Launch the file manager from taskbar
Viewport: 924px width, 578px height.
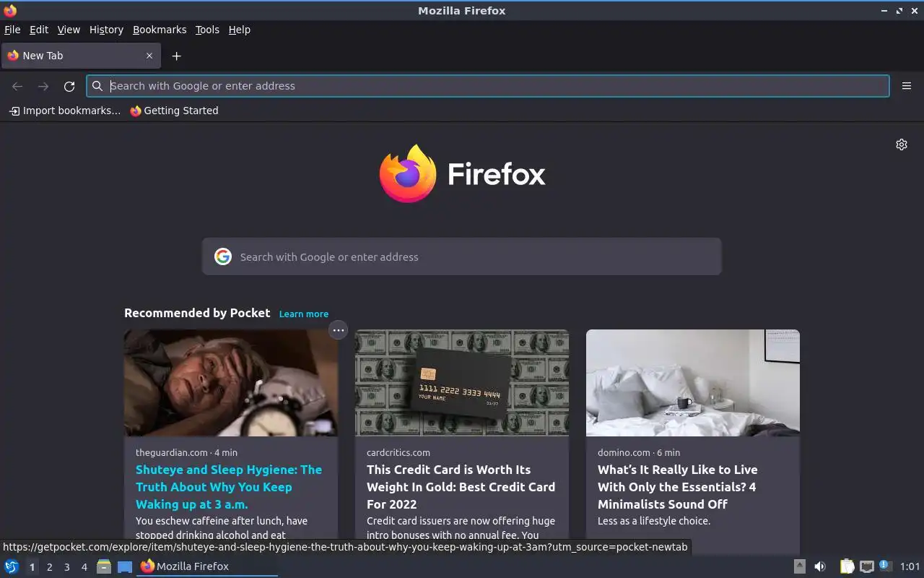[104, 566]
